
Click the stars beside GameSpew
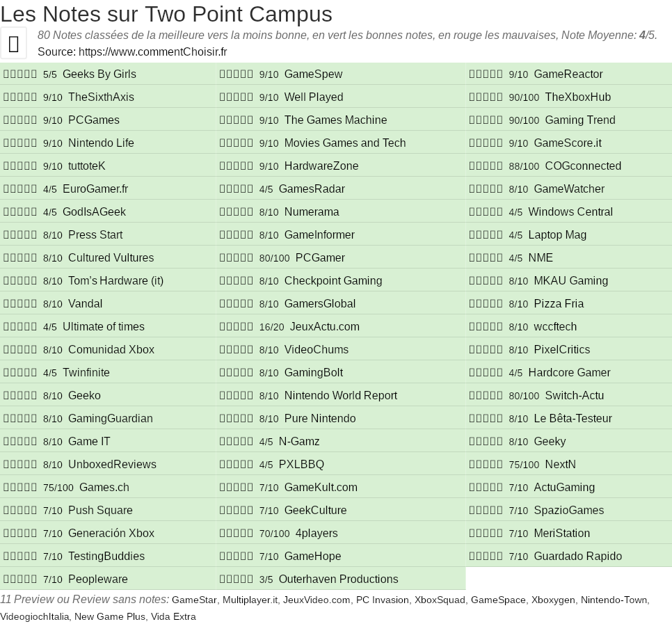[237, 74]
